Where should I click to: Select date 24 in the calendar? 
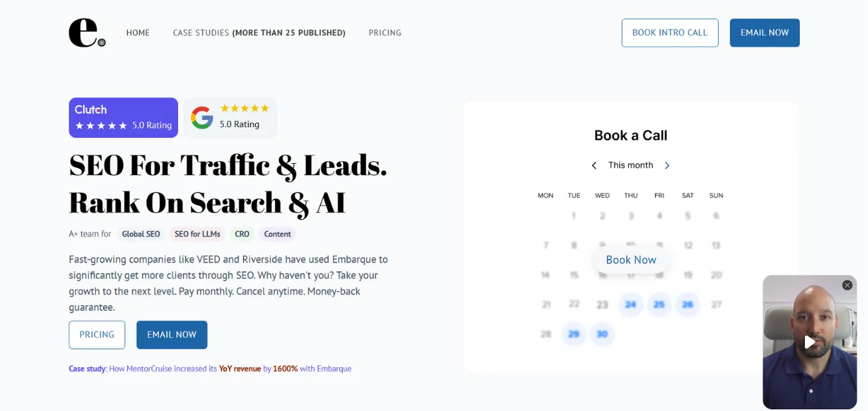[x=630, y=304]
